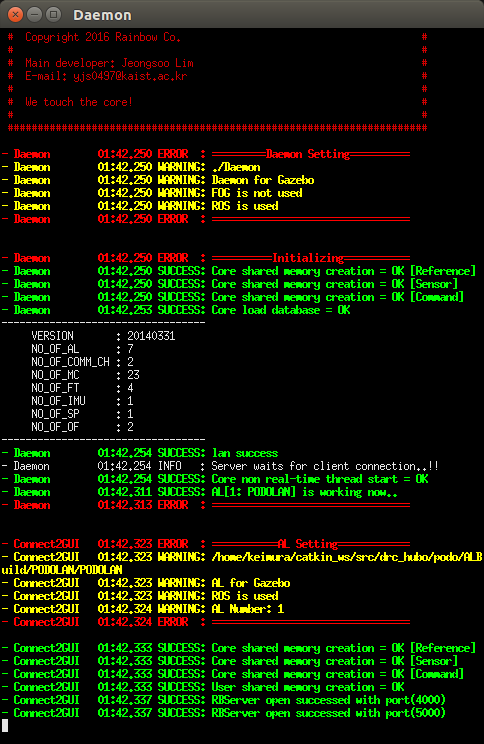
Task: Click the Daemon window title text
Action: tap(102, 15)
